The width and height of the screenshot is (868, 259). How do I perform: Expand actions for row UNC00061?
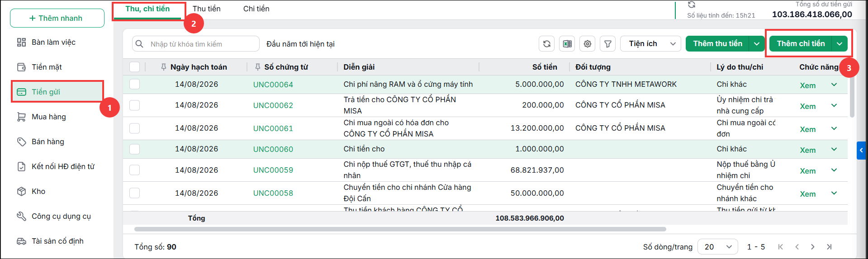click(834, 128)
